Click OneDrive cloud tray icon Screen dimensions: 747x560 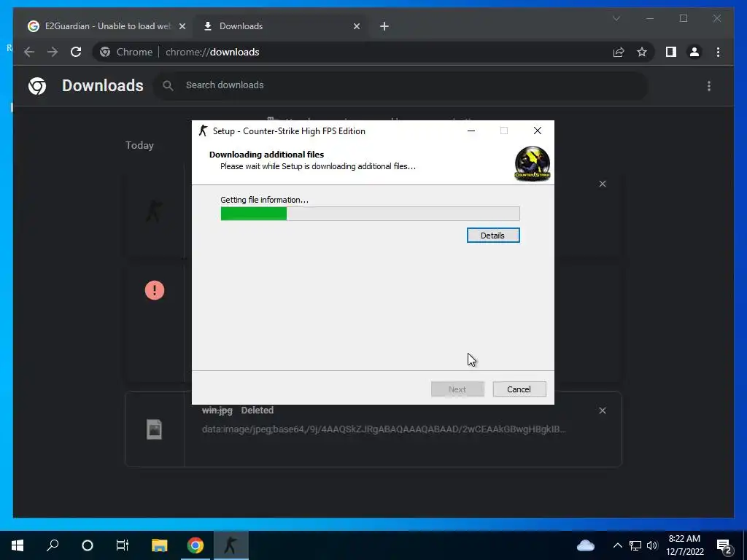[x=586, y=545]
